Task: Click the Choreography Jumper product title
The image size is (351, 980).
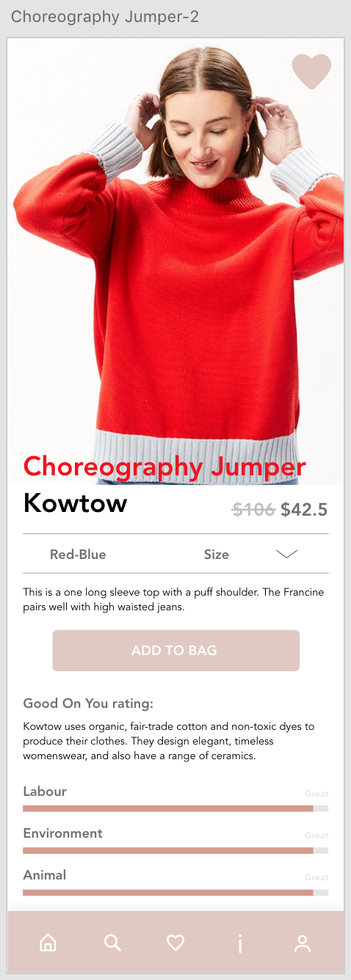Action: point(164,467)
